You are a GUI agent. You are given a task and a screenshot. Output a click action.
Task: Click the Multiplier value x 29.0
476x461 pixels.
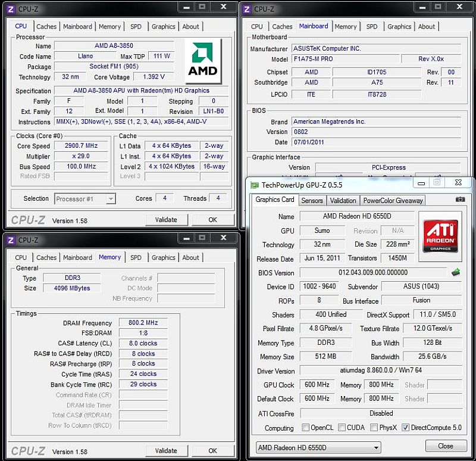tap(81, 156)
